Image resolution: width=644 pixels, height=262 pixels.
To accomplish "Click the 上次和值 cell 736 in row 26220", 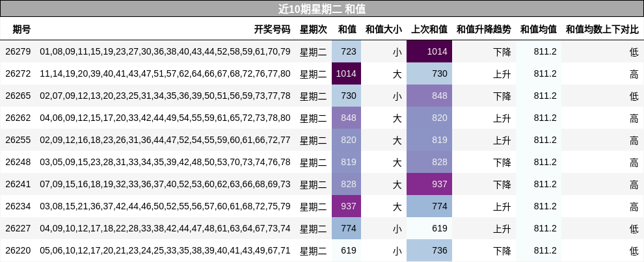I will (x=429, y=250).
